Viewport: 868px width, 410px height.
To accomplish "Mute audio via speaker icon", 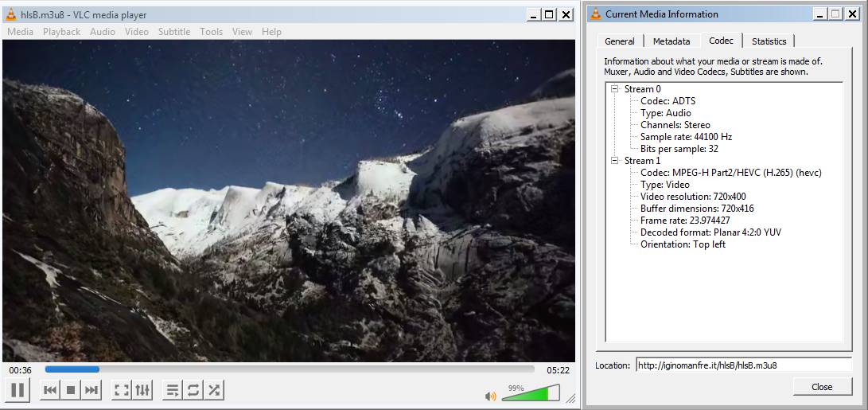I will (x=490, y=396).
